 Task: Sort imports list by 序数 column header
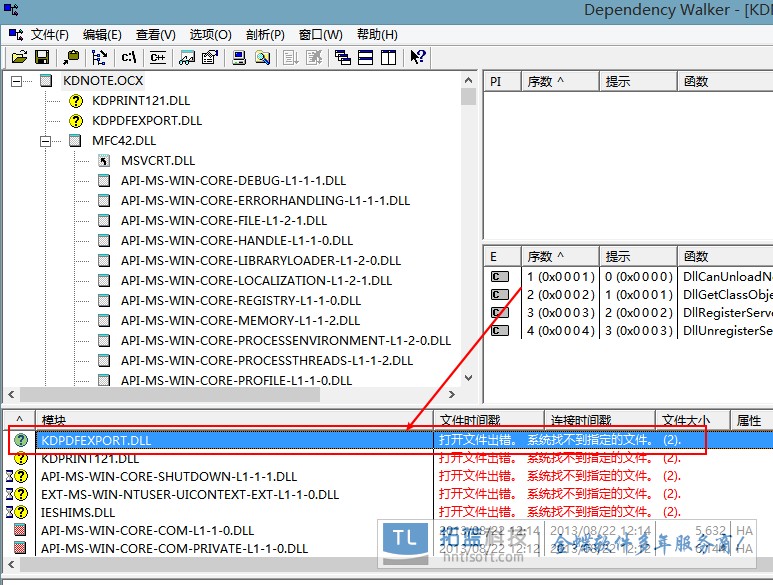561,81
